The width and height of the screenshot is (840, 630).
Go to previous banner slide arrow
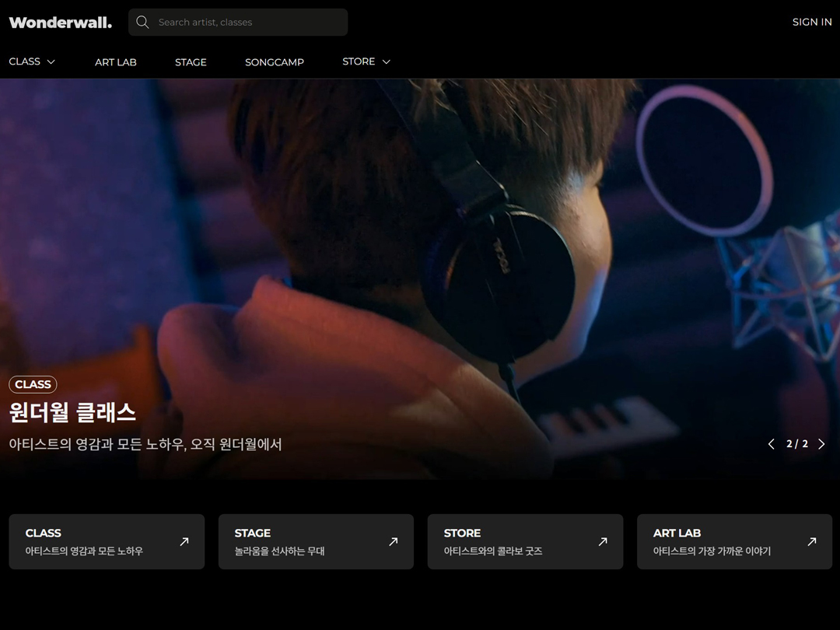point(772,444)
